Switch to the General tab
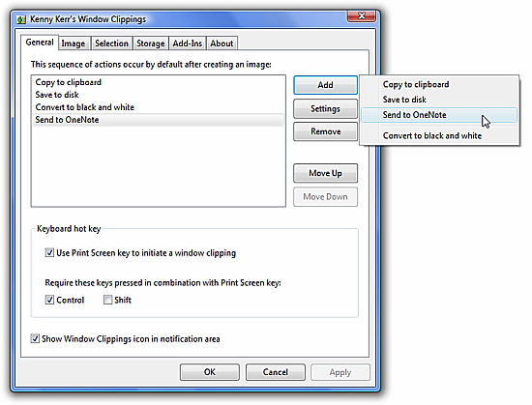This screenshot has width=532, height=405. click(x=40, y=43)
